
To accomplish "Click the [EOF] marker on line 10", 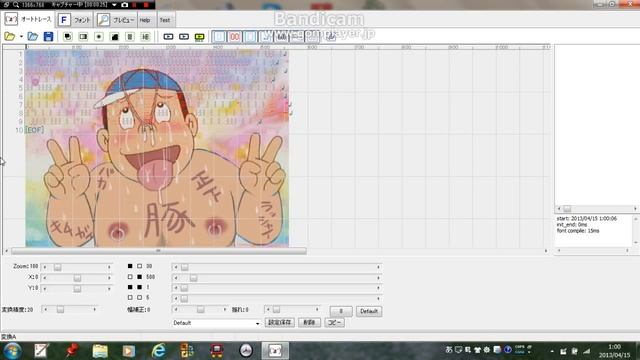I will 34,130.
